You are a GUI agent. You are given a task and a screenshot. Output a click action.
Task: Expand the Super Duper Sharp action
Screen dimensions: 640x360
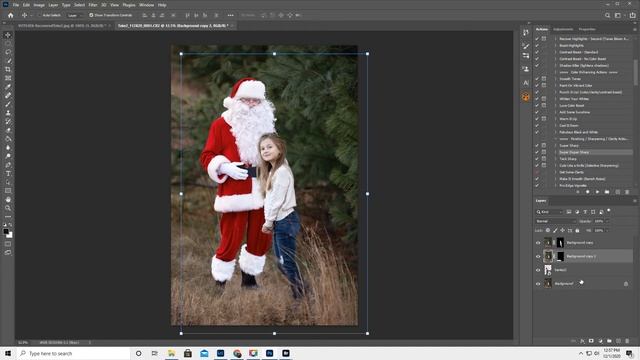[556, 152]
